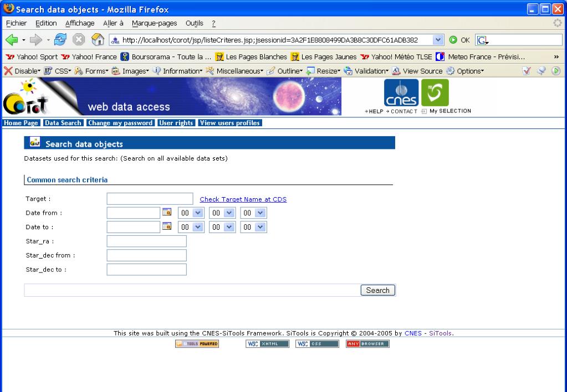This screenshot has width=567, height=392.
Task: Click View Source in developer toolbar
Action: (417, 71)
